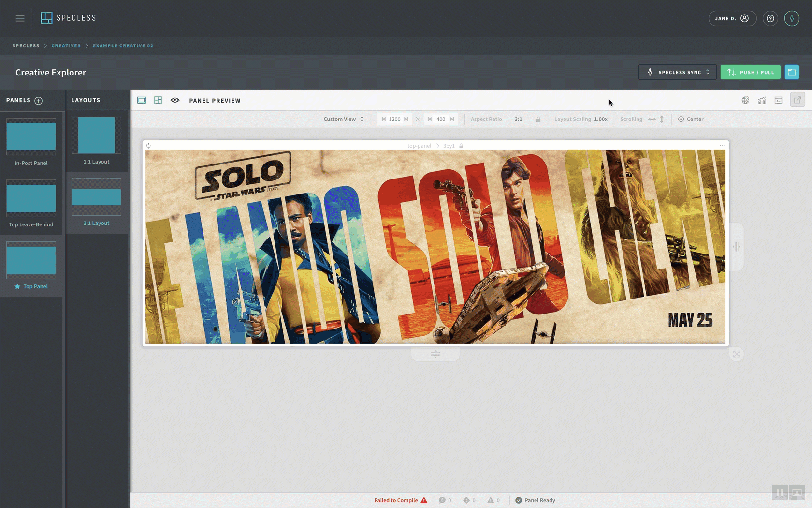Open preview in external window icon
This screenshot has height=508, width=812.
(x=797, y=100)
